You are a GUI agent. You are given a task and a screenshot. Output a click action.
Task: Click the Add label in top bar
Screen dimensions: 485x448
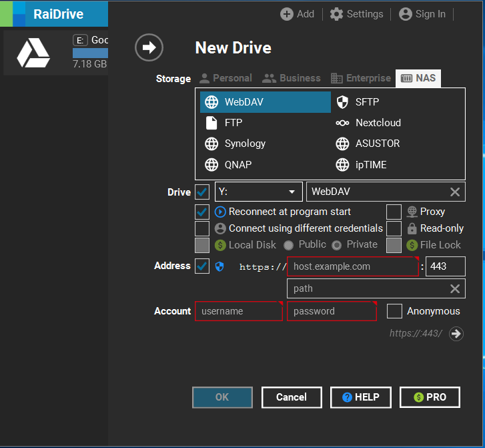pyautogui.click(x=306, y=14)
